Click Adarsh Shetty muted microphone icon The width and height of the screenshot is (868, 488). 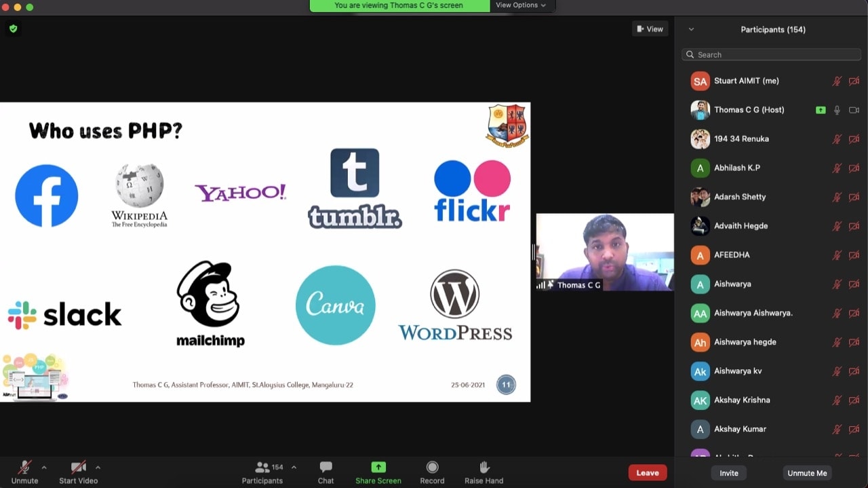click(837, 198)
